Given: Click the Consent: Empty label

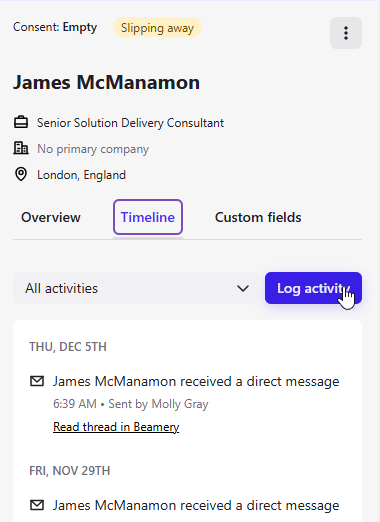Looking at the screenshot, I should pyautogui.click(x=55, y=27).
